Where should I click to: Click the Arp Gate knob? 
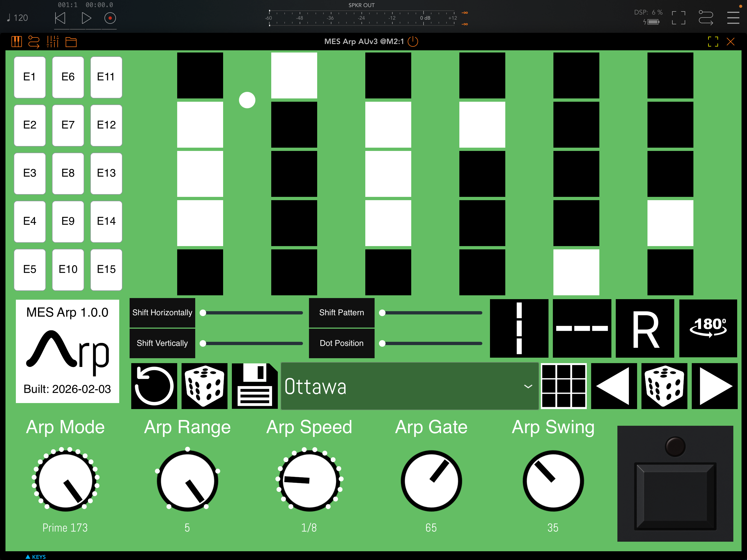point(431,481)
